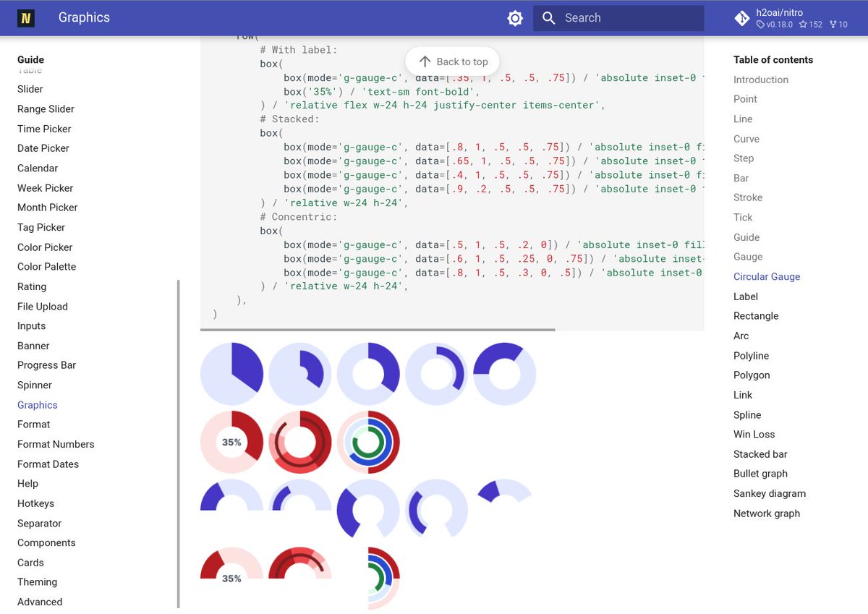Jump to Polyline section
This screenshot has height=614, width=868.
(x=752, y=356)
